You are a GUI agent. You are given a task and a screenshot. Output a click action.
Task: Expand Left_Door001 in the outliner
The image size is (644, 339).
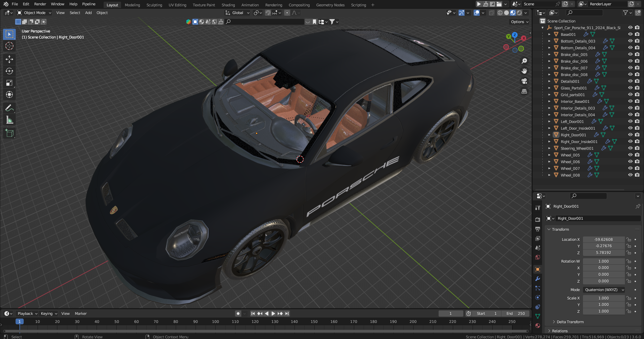(549, 121)
